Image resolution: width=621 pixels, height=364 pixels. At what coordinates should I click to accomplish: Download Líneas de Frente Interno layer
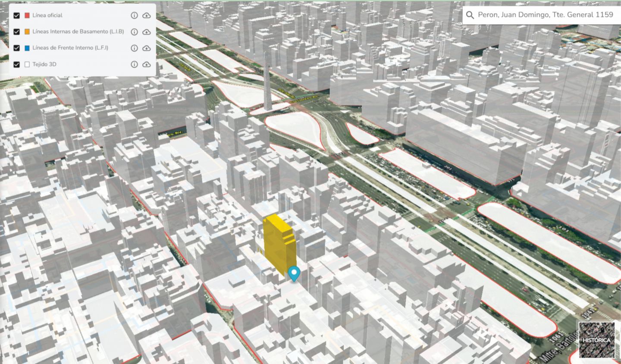coord(147,48)
